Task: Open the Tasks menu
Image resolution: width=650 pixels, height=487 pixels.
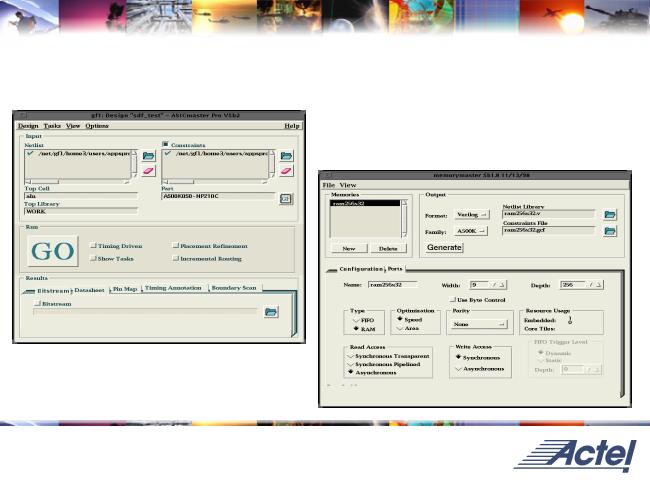Action: point(52,126)
